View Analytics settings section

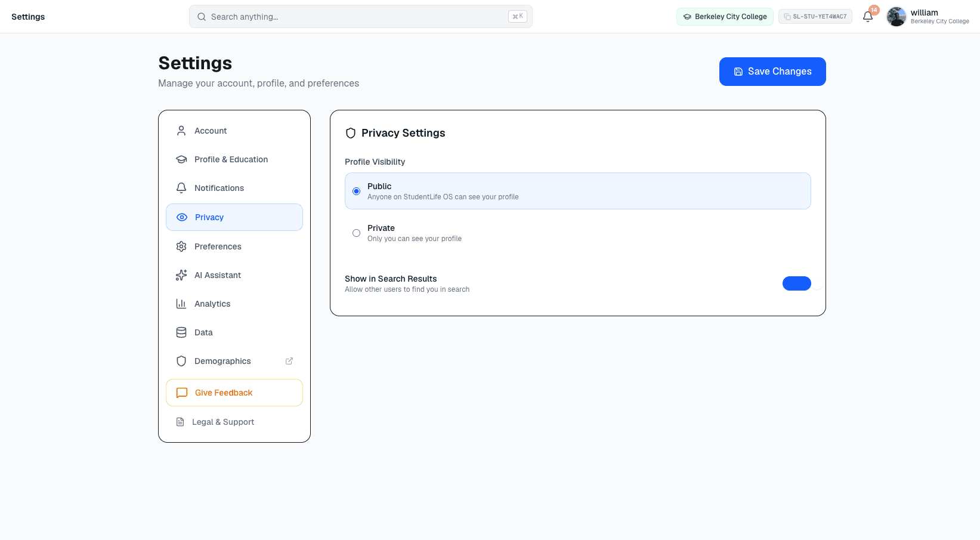click(x=234, y=304)
